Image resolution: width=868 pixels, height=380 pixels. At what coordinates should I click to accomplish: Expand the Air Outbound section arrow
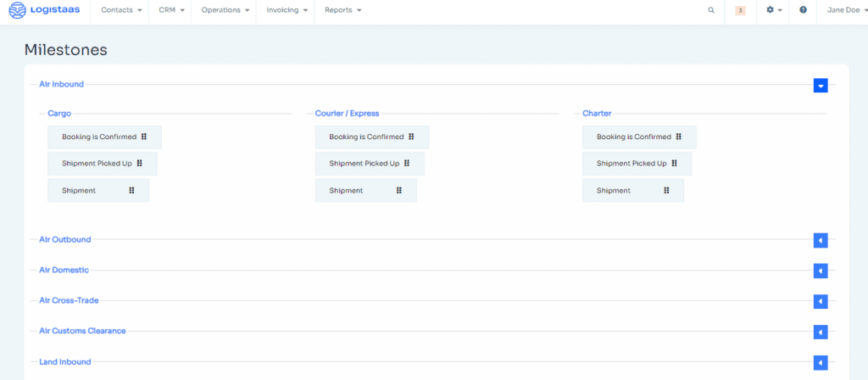(821, 240)
